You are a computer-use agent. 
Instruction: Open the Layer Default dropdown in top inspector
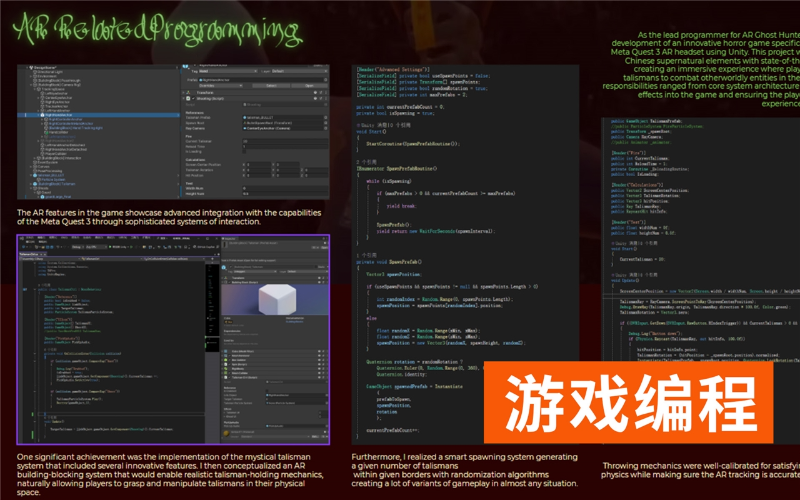[x=300, y=71]
